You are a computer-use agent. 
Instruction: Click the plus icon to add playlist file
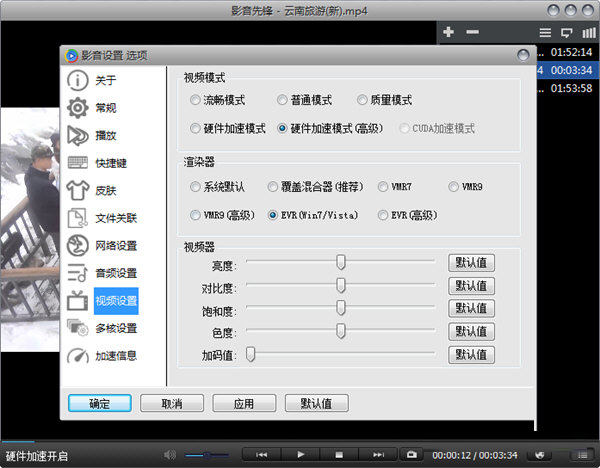[448, 32]
